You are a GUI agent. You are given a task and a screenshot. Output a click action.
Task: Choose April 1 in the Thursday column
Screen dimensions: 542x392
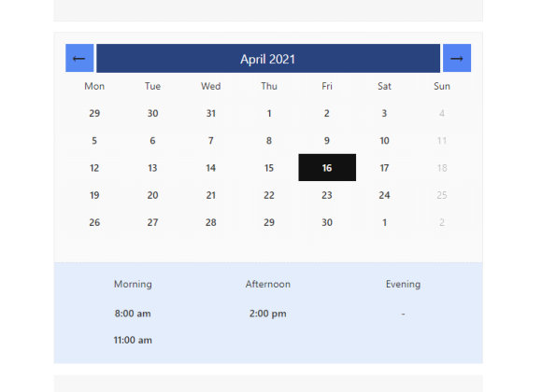[x=269, y=113]
